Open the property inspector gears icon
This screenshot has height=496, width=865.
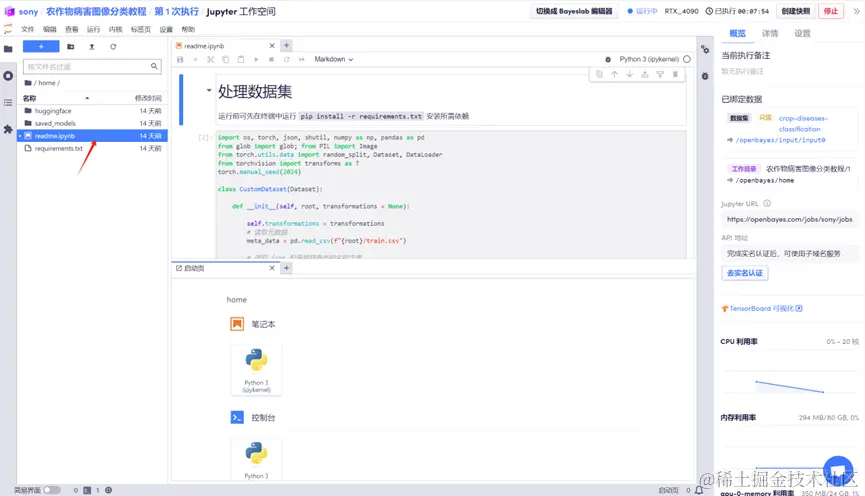coord(705,50)
